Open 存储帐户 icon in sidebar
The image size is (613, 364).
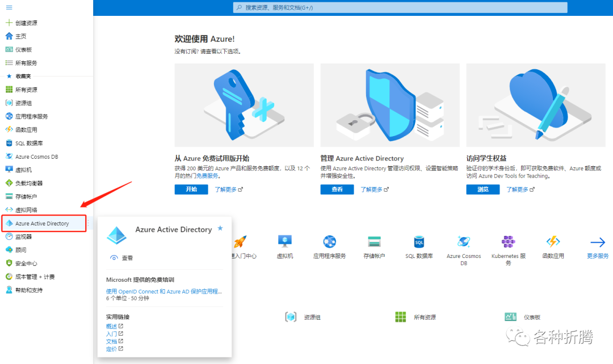(9, 196)
